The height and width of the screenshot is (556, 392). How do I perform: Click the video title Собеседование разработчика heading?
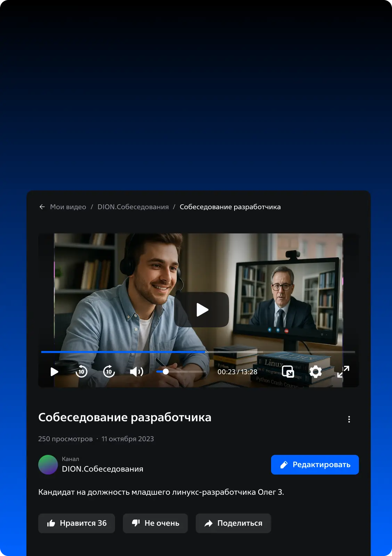click(x=125, y=417)
